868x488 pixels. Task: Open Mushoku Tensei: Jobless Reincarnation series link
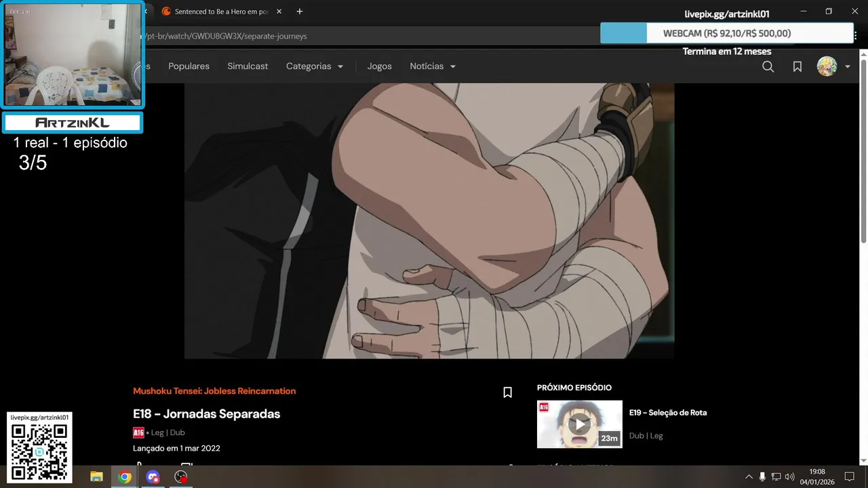pos(214,391)
